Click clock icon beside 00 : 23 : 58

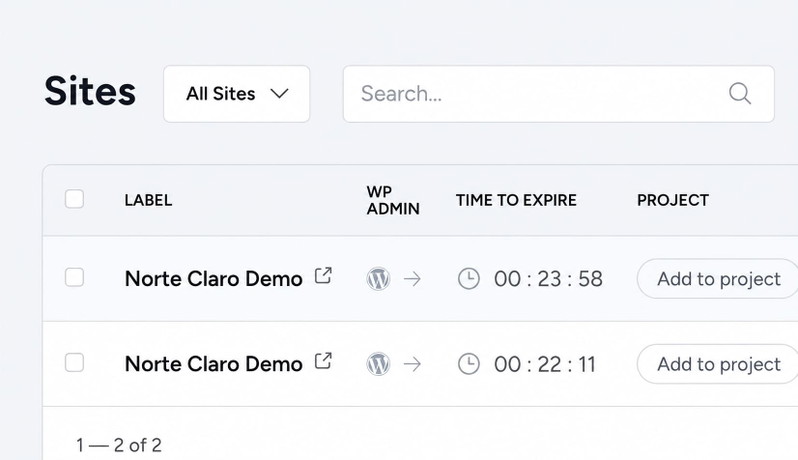coord(469,279)
